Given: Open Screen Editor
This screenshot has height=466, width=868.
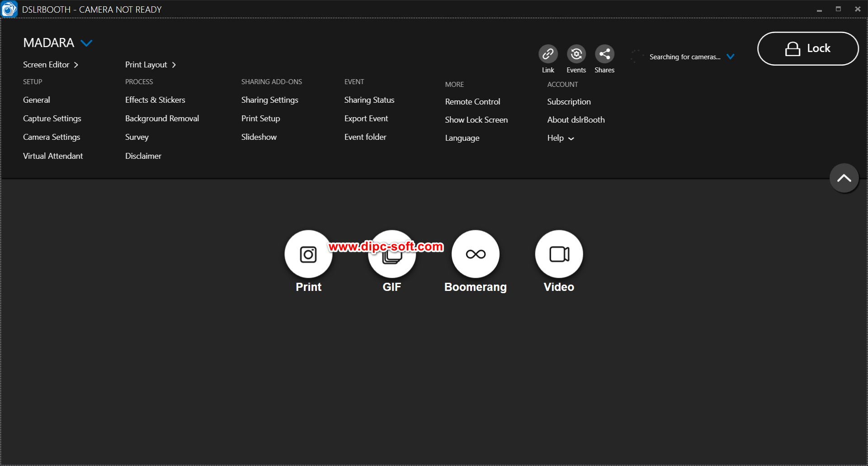Looking at the screenshot, I should [x=51, y=65].
